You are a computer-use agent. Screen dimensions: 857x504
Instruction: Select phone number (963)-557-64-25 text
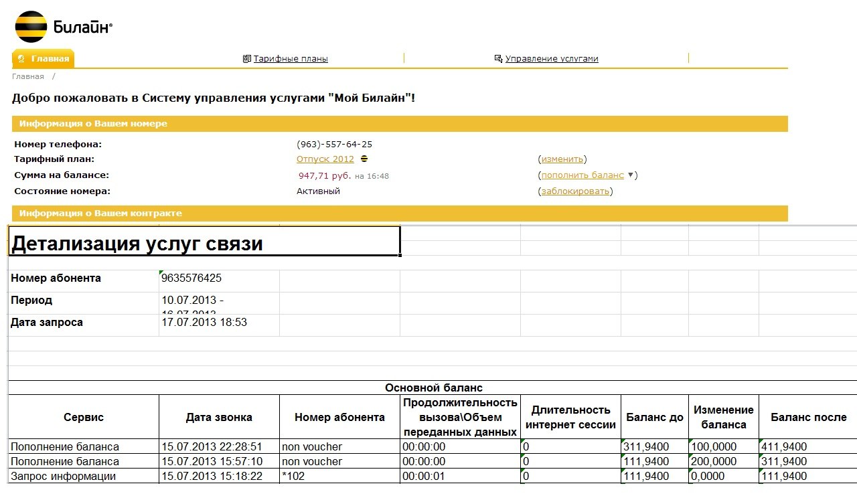click(x=334, y=145)
